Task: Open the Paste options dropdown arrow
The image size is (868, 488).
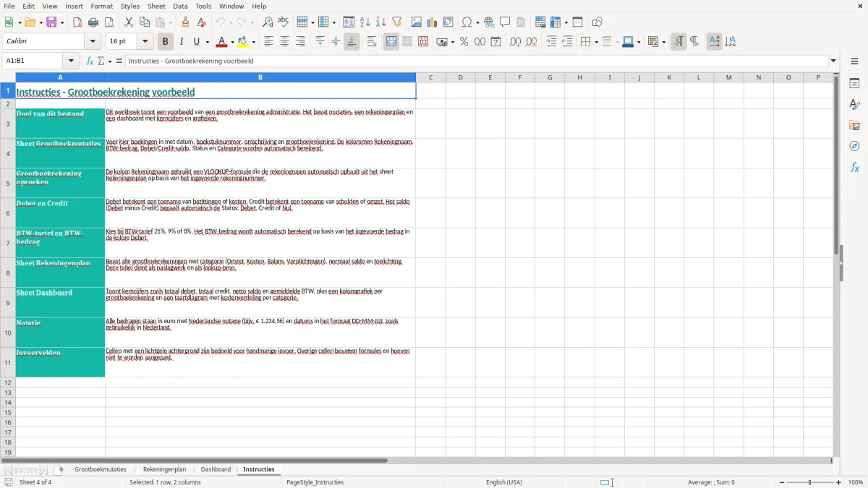Action: (171, 22)
